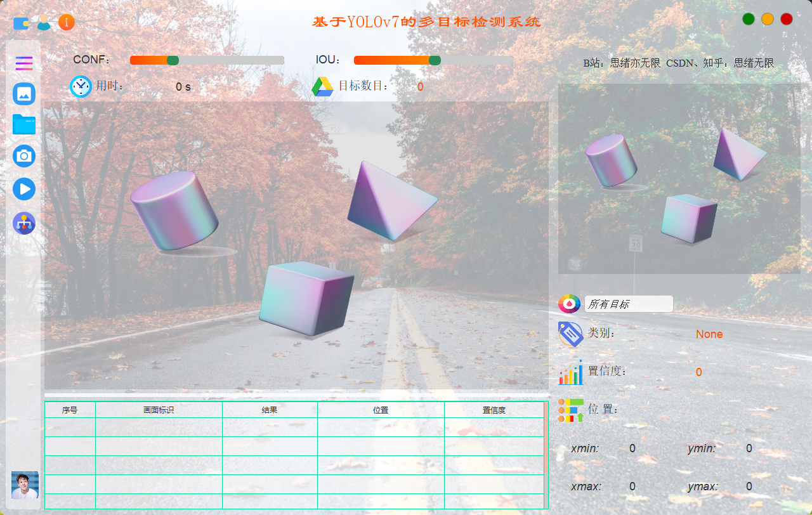
Task: Click the position icon beside 位 置
Action: point(570,410)
